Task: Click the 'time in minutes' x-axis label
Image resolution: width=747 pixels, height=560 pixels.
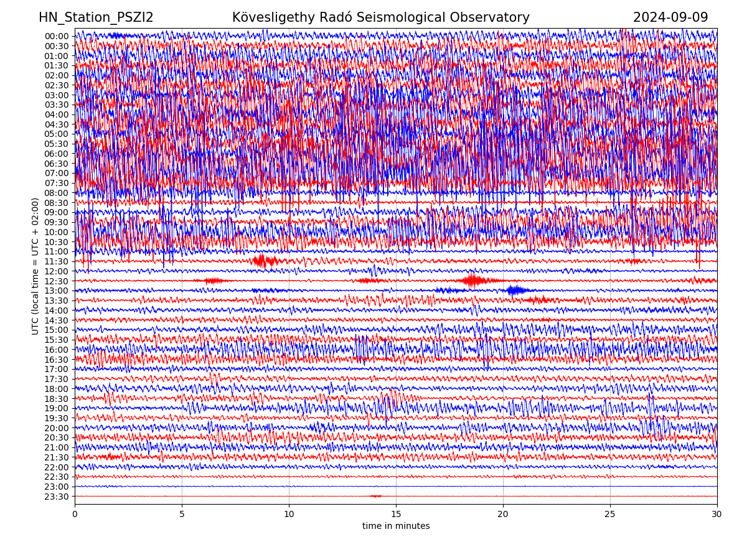Action: [396, 526]
